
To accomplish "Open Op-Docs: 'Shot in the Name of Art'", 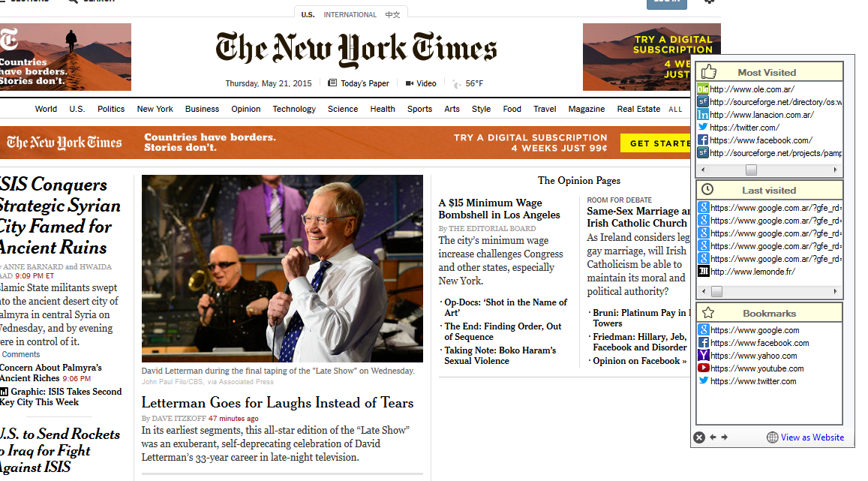I will pyautogui.click(x=506, y=307).
